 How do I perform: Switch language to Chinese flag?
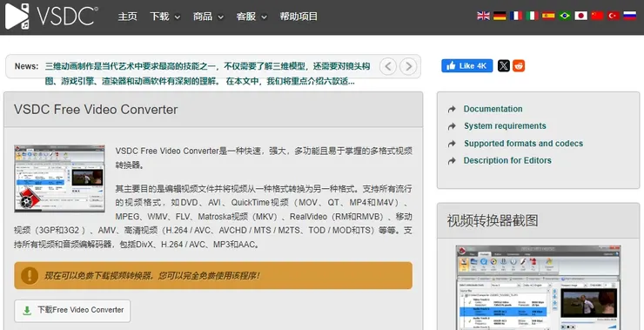point(597,16)
